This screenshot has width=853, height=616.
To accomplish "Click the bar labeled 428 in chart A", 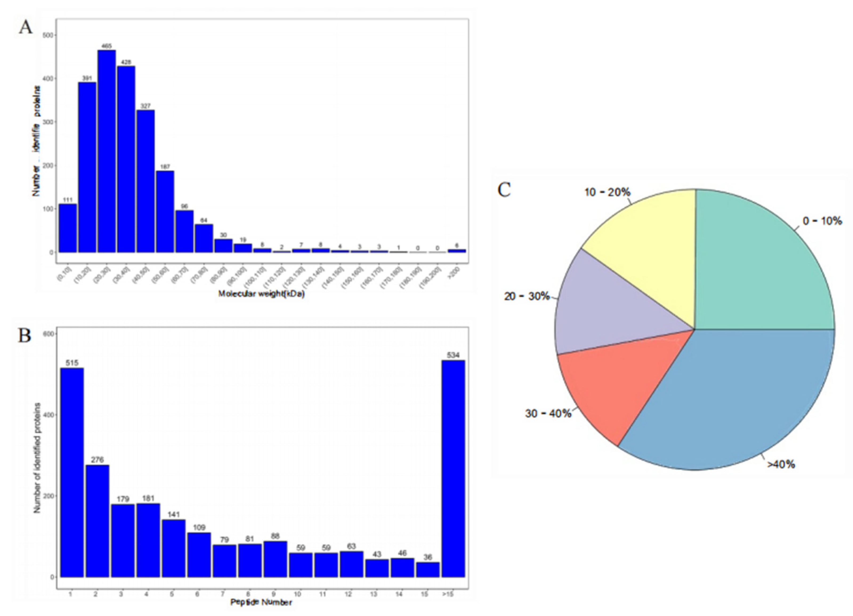I will click(x=126, y=159).
